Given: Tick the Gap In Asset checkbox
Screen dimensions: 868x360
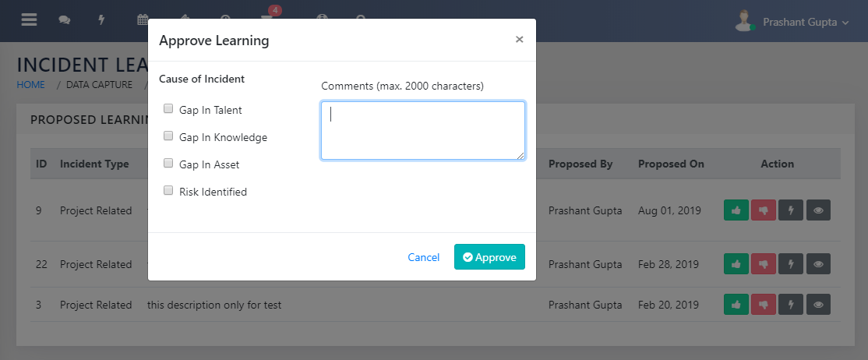Looking at the screenshot, I should 168,164.
